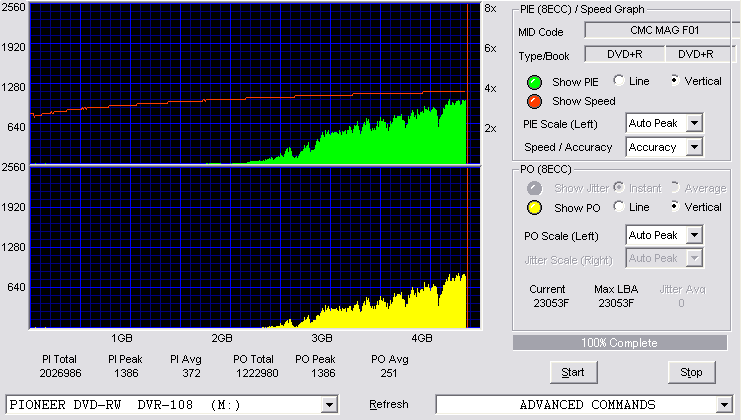Screen dimensions: 742x420
Task: Click the PO Peak value 1386
Action: pos(323,373)
